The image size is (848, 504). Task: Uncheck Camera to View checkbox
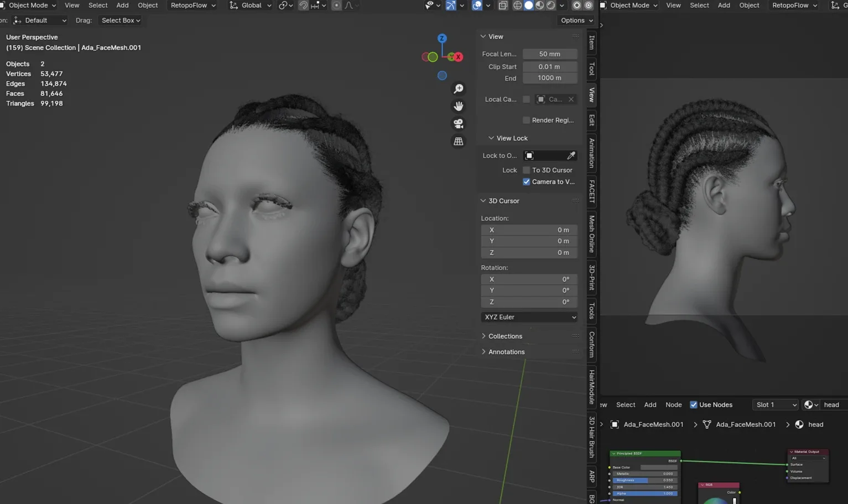pyautogui.click(x=527, y=181)
